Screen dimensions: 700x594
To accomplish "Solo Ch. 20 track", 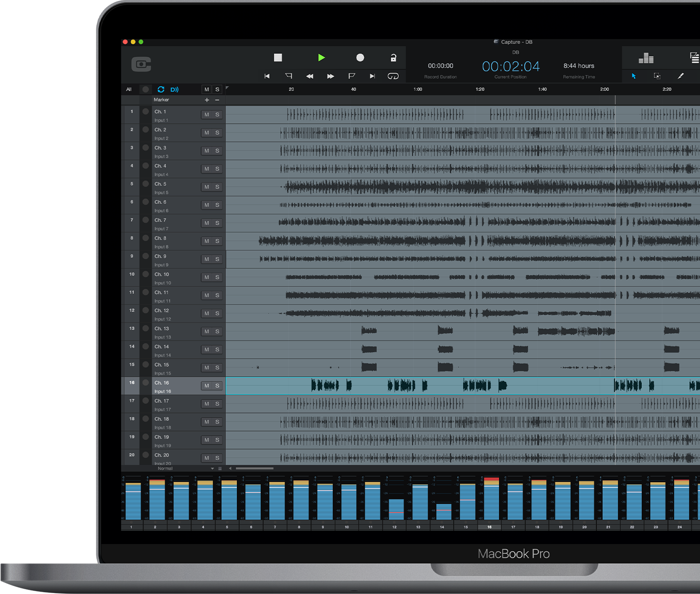I will click(x=217, y=458).
